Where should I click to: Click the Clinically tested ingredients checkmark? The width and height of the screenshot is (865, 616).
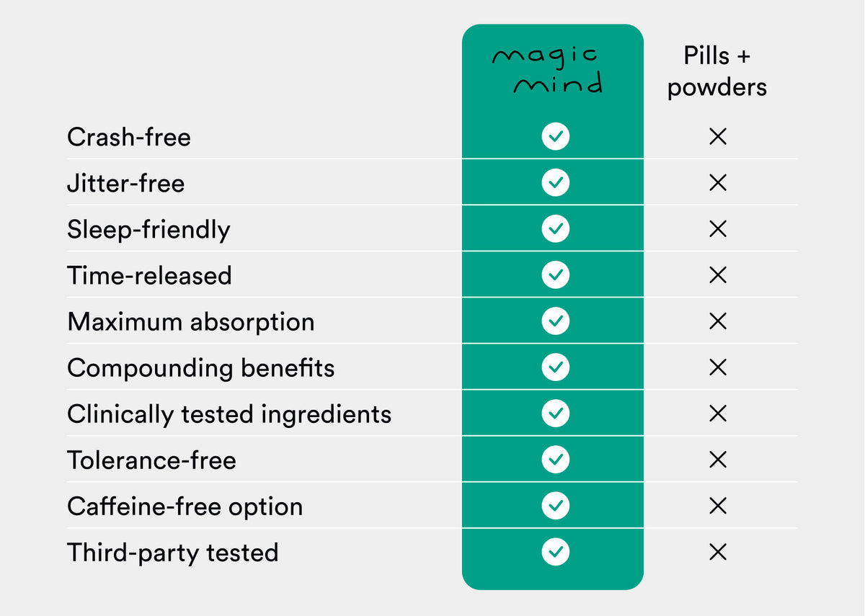coord(555,413)
